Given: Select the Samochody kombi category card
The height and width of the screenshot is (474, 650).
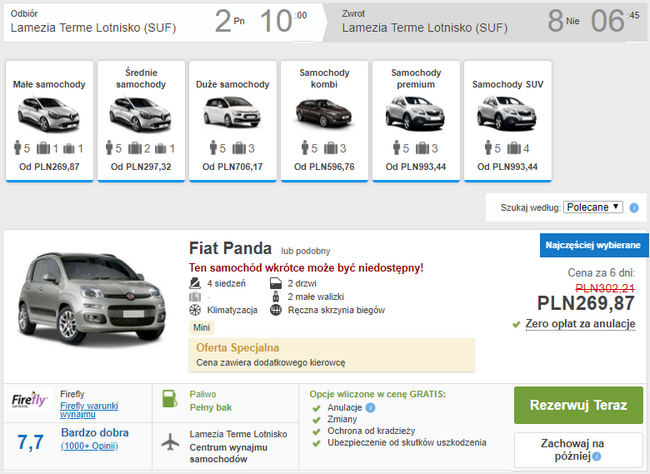Looking at the screenshot, I should pyautogui.click(x=324, y=121).
